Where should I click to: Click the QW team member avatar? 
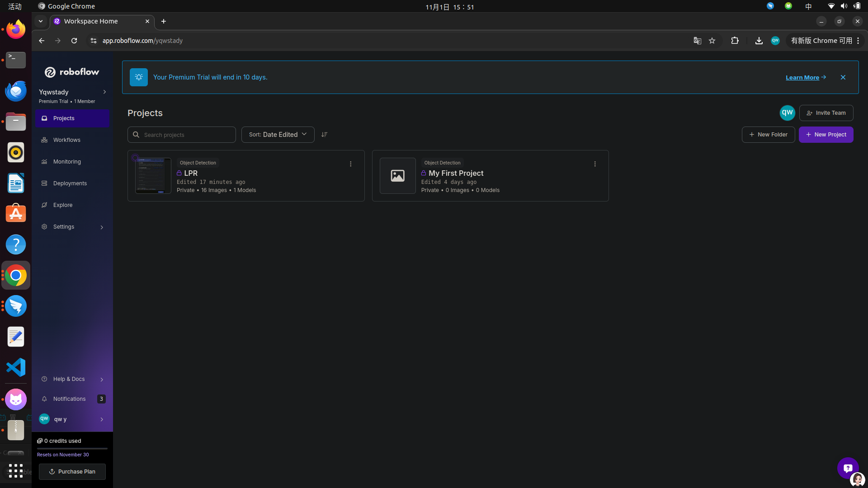(x=787, y=113)
